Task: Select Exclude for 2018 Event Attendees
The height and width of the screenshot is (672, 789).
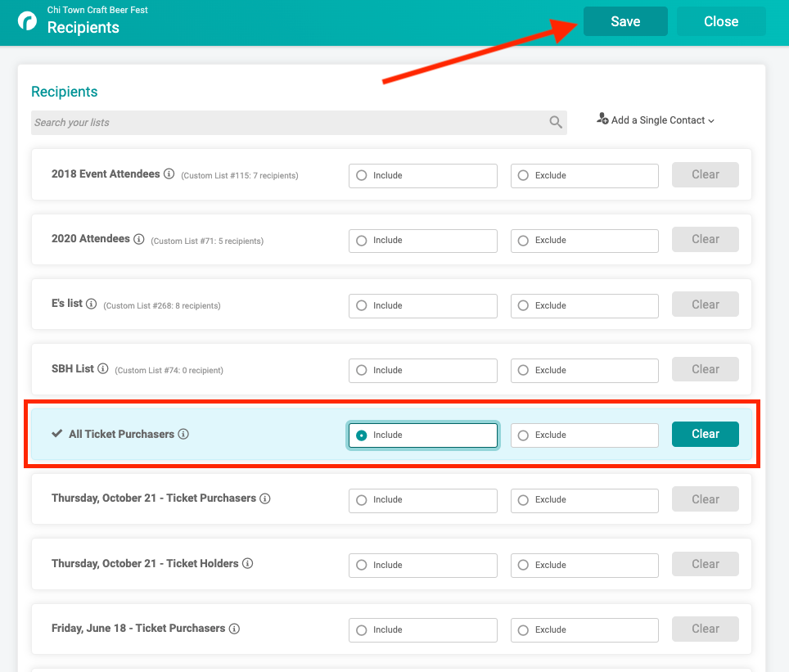Action: coord(584,176)
